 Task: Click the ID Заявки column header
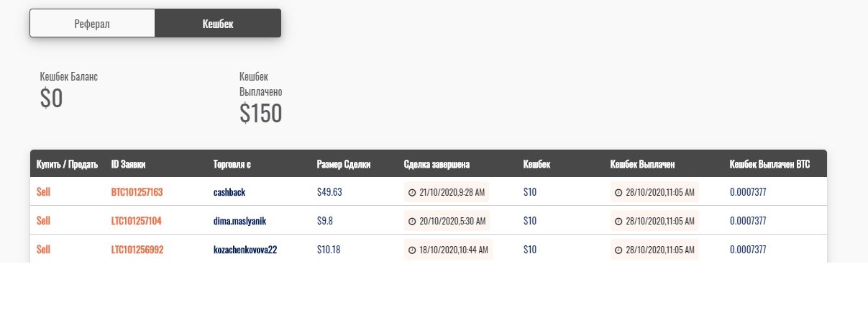coord(128,164)
